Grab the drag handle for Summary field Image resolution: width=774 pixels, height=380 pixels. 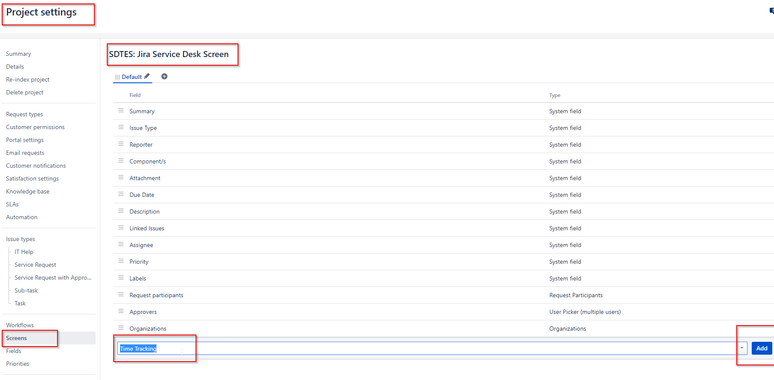pos(120,111)
